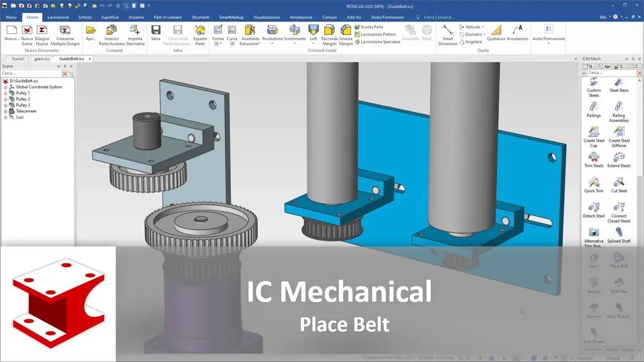The image size is (644, 362).
Task: Open Creazione Multipla Disegni
Action: click(x=65, y=35)
